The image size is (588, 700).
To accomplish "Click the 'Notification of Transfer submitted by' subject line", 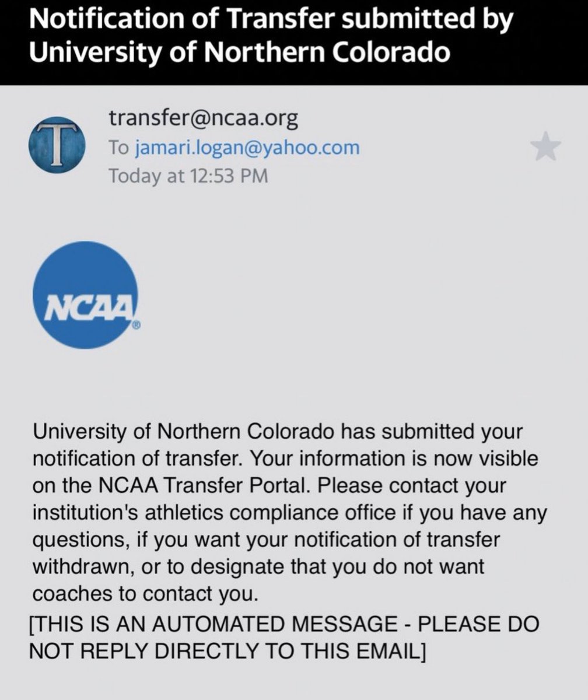I will tap(271, 22).
